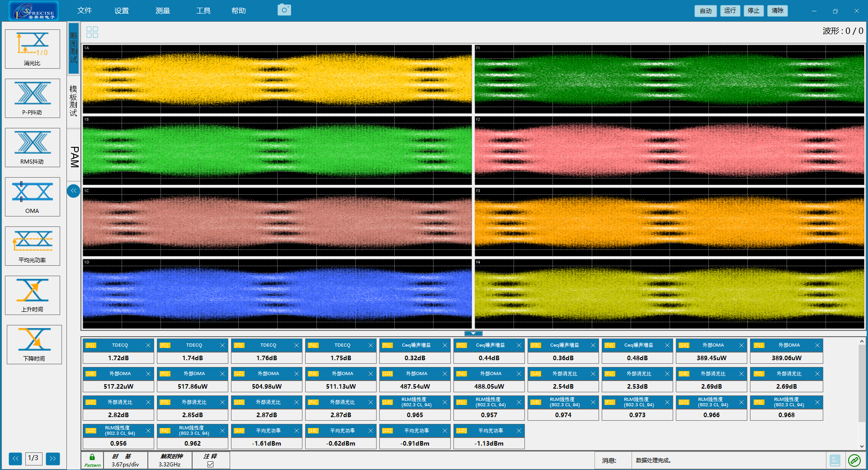Click the 时基 3.67ps/div field
Viewport: 868px width, 470px height.
(x=125, y=460)
